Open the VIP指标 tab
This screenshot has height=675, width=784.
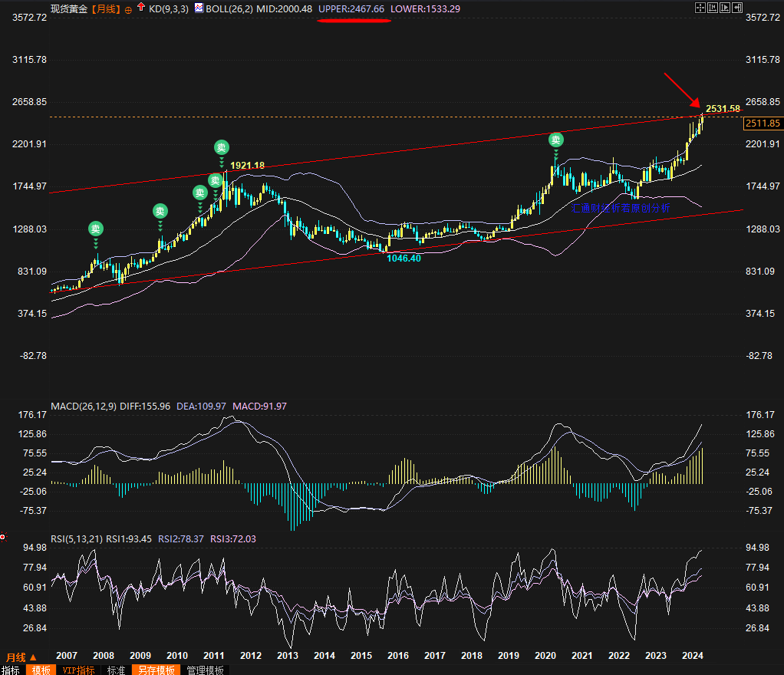coord(79,670)
